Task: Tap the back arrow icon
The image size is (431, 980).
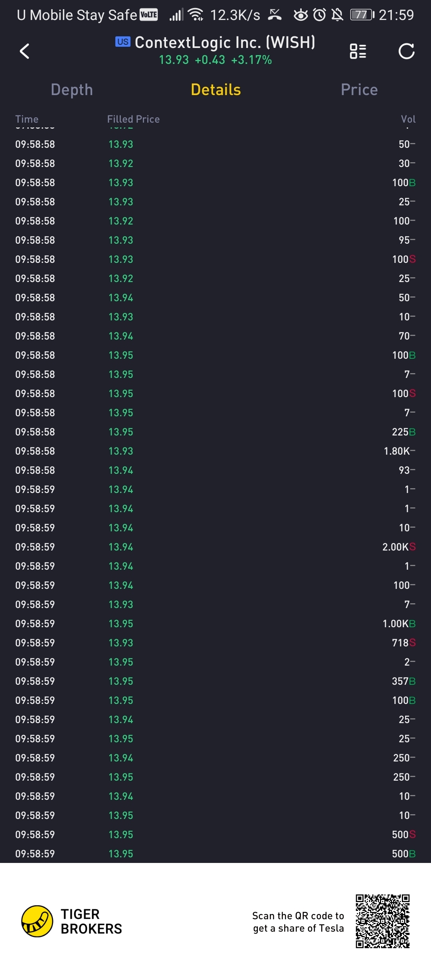Action: 25,51
